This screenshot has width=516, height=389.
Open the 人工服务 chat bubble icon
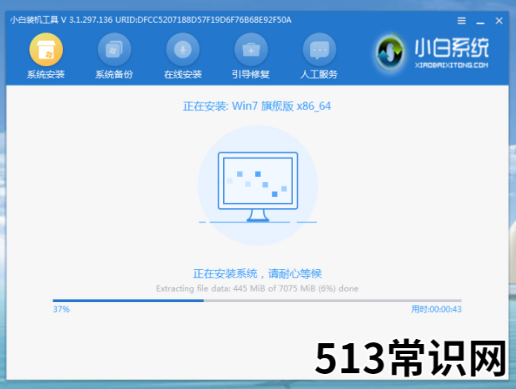(x=319, y=49)
